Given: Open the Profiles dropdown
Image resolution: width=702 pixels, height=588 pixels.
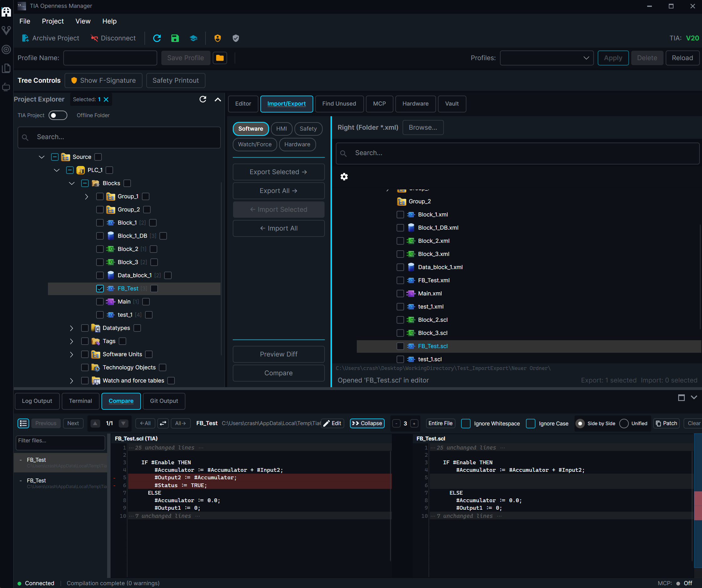Looking at the screenshot, I should coord(547,58).
